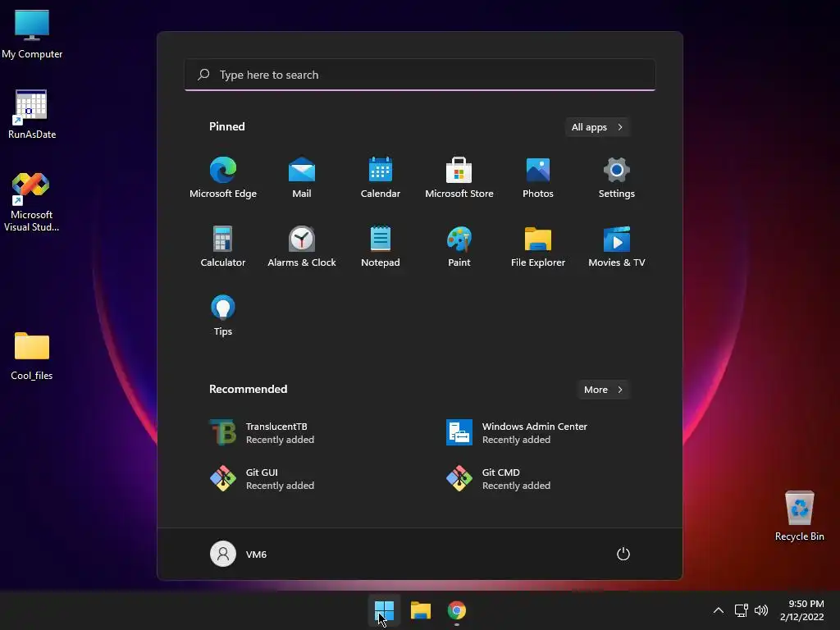This screenshot has width=840, height=630.
Task: Open Microsoft Edge from pinned apps
Action: click(223, 178)
